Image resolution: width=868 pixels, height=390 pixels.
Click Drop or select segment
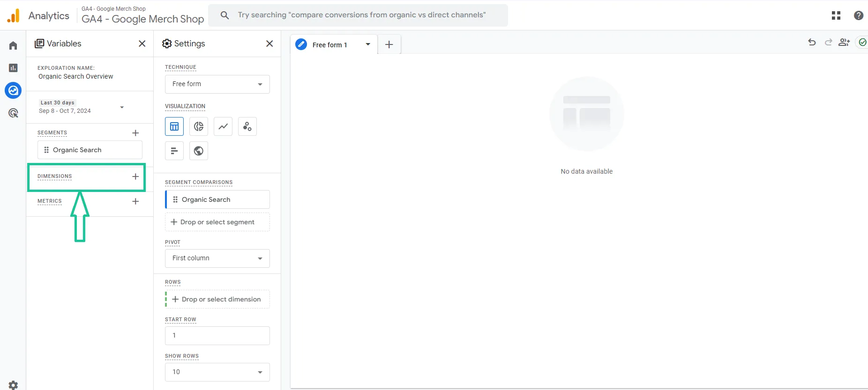tap(217, 222)
